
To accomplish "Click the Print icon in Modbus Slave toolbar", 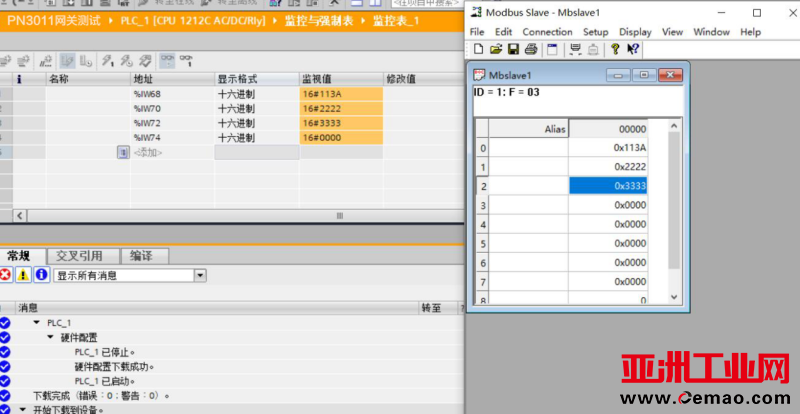I will click(x=530, y=48).
